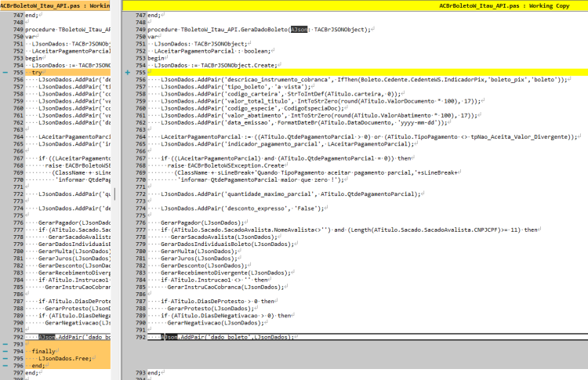Click the highlighted 'AJson' on left-pane line 792
The width and height of the screenshot is (588, 380).
point(47,337)
